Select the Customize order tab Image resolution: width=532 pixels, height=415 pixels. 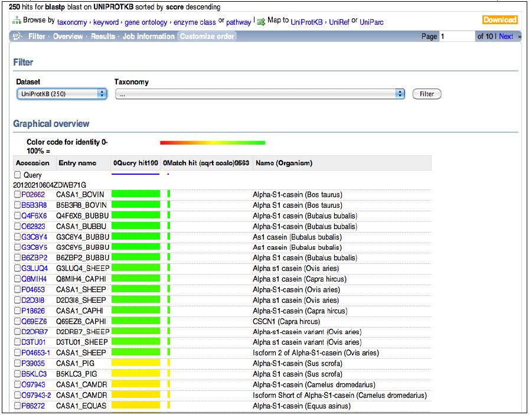207,37
